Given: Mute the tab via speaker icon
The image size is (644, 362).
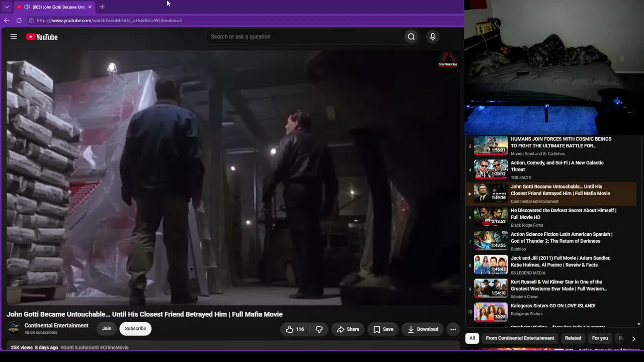Looking at the screenshot, I should click(27, 7).
